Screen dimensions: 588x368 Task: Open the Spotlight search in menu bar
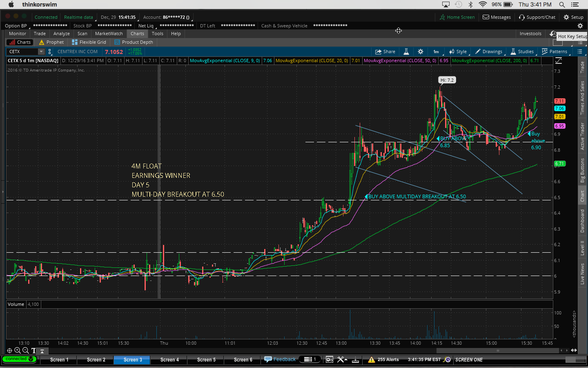(562, 4)
